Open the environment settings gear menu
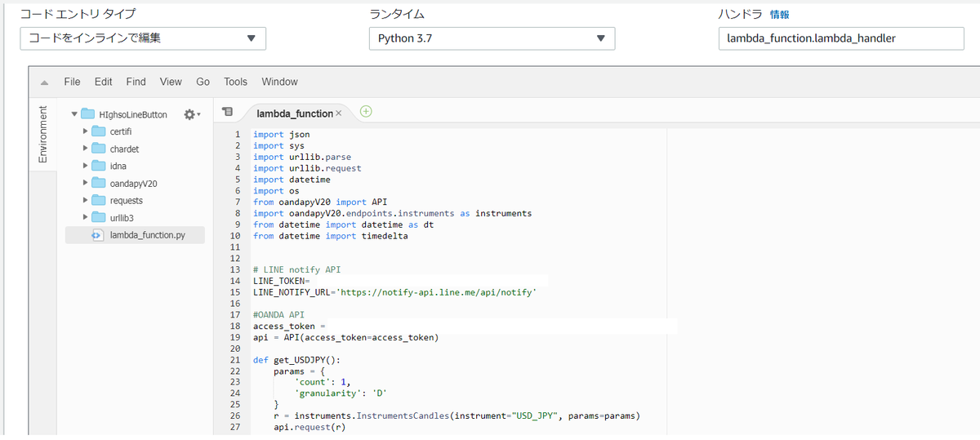This screenshot has height=440, width=980. [x=192, y=115]
